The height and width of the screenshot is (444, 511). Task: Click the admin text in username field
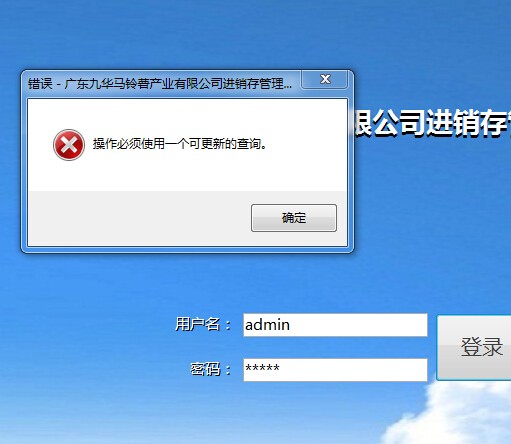[x=267, y=325]
